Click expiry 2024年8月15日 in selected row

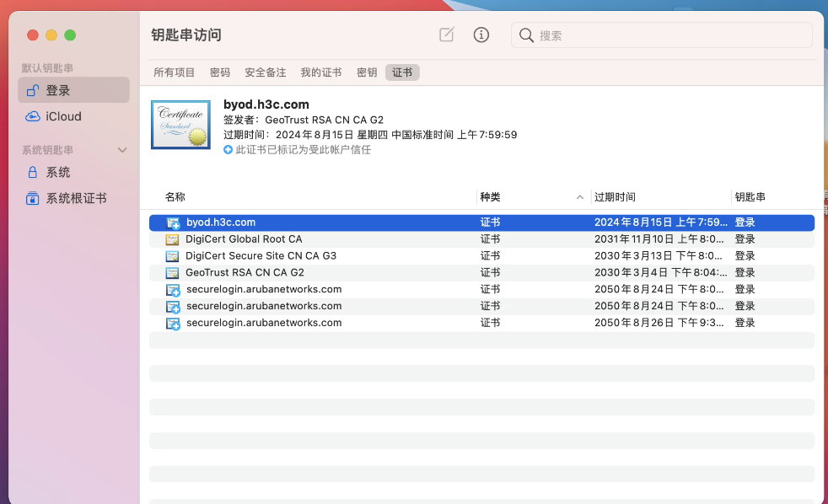pyautogui.click(x=660, y=223)
